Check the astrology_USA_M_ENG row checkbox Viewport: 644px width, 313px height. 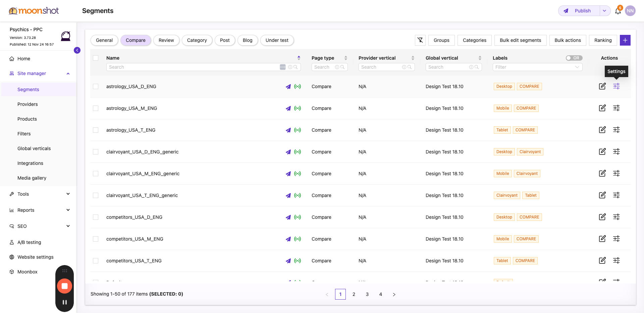tap(96, 108)
